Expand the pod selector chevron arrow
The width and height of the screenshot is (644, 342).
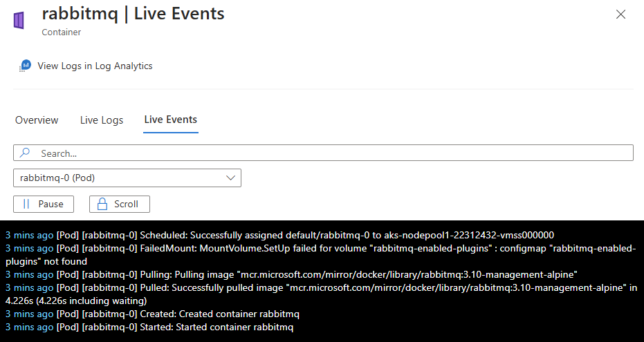click(x=231, y=178)
